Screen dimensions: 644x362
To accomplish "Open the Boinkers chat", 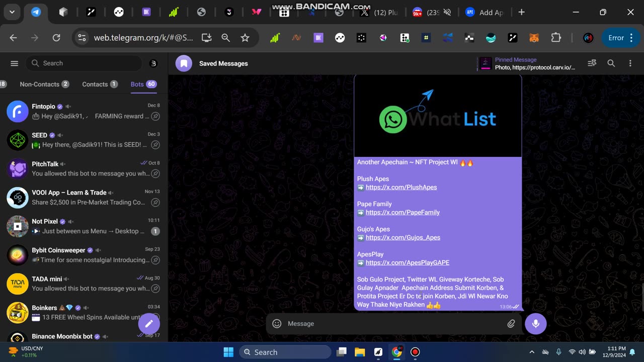I will point(84,312).
